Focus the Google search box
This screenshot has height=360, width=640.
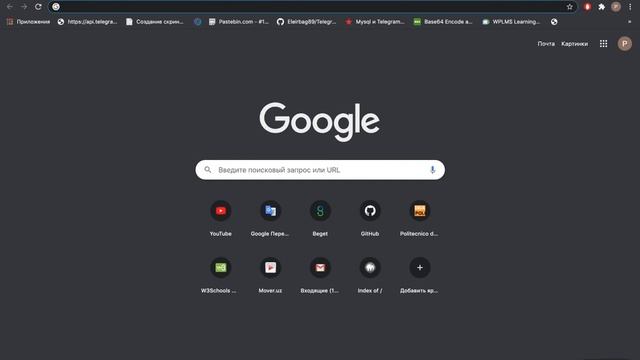point(320,170)
